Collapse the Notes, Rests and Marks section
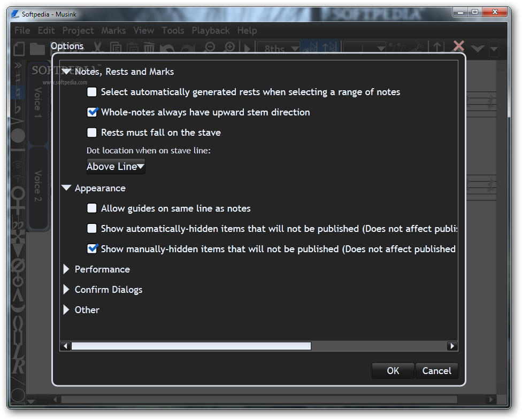 [x=66, y=71]
